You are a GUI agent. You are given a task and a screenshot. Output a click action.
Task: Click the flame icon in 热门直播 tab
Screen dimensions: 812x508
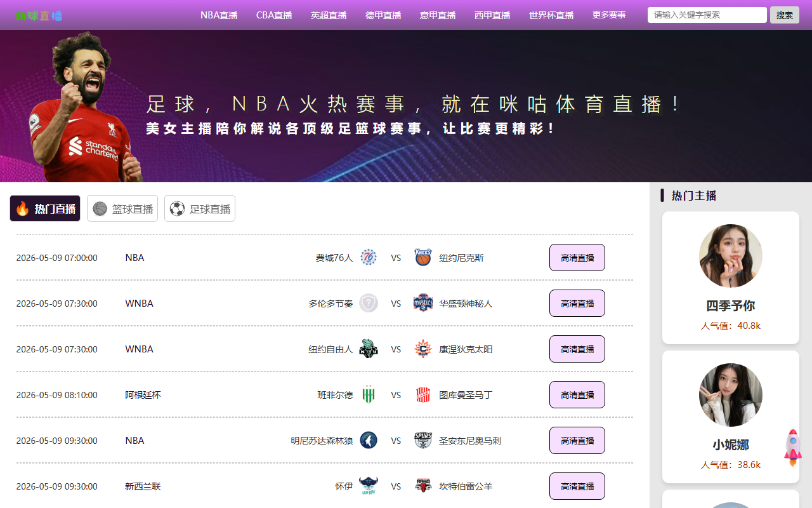pos(22,208)
